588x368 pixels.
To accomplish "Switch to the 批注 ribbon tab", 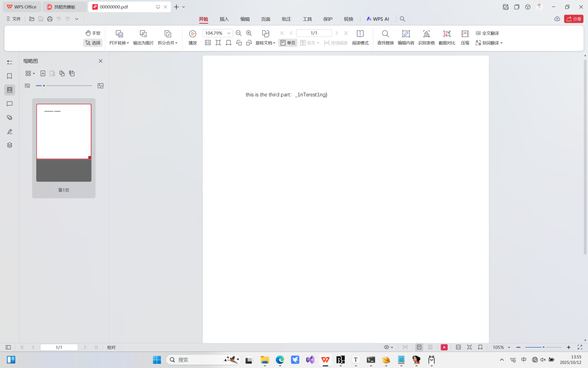I will click(286, 19).
